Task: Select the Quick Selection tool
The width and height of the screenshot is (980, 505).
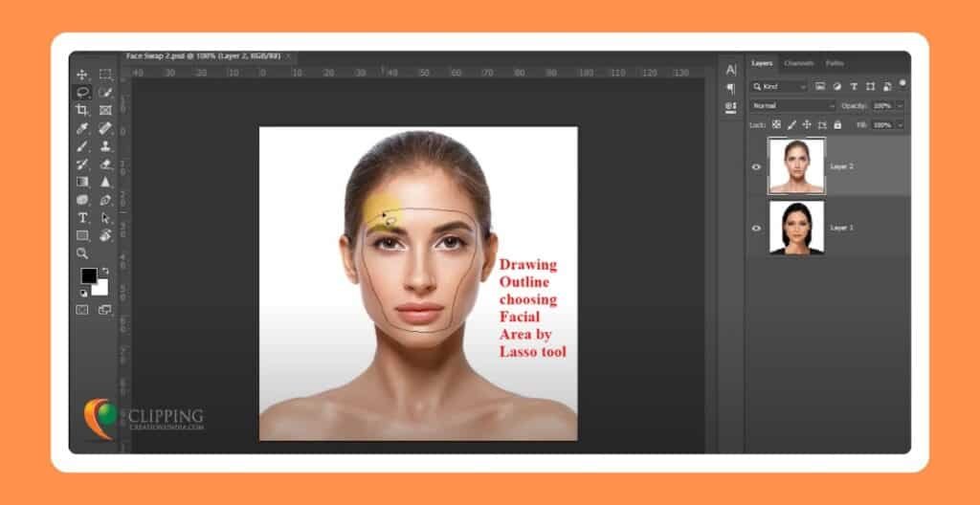Action: 105,93
